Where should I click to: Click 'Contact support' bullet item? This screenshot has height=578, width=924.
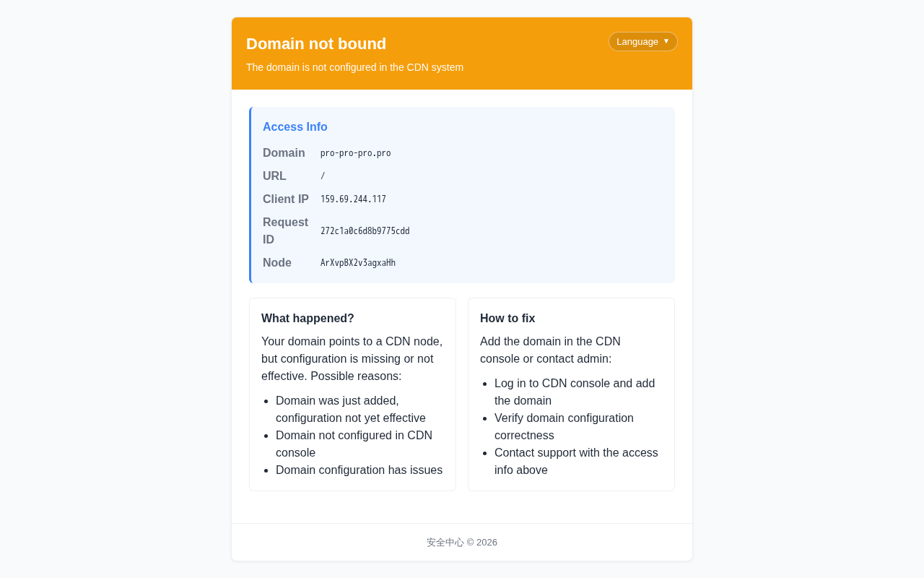[x=576, y=462]
